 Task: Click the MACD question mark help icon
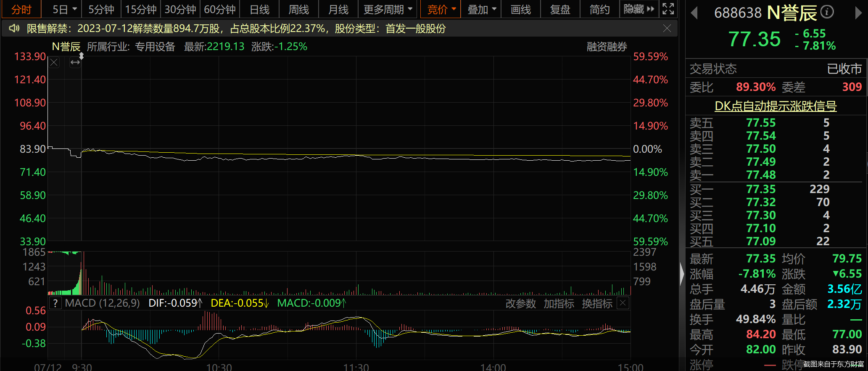click(55, 303)
